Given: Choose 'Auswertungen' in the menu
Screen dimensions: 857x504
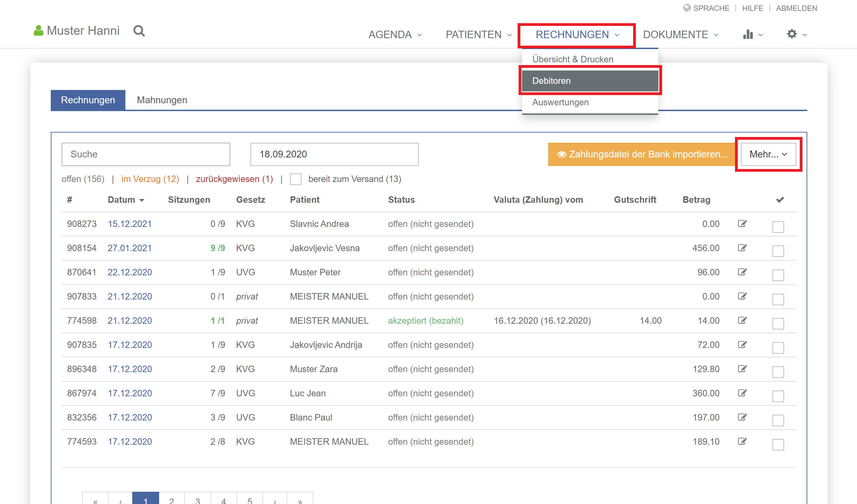Looking at the screenshot, I should pyautogui.click(x=561, y=102).
